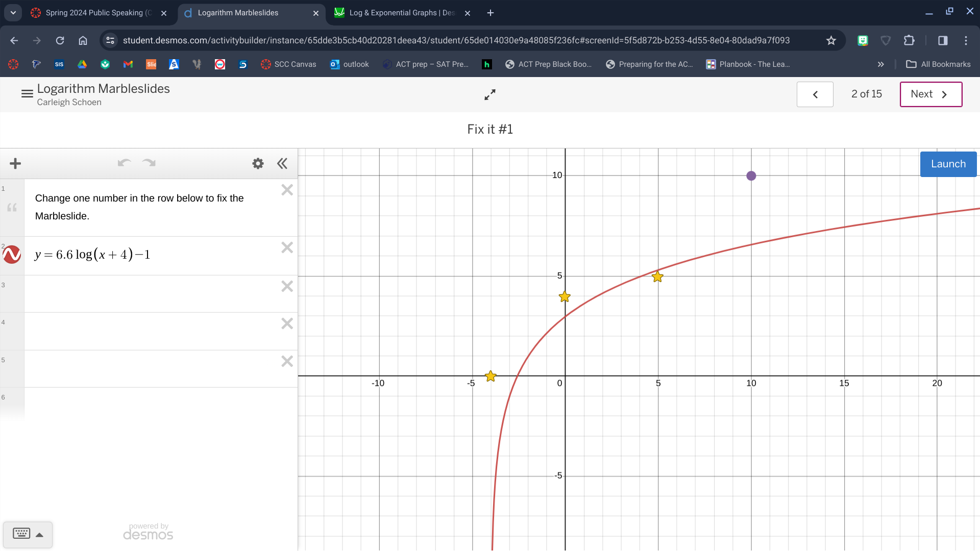The height and width of the screenshot is (551, 980).
Task: Click the previous arrow to go back
Action: coord(815,94)
